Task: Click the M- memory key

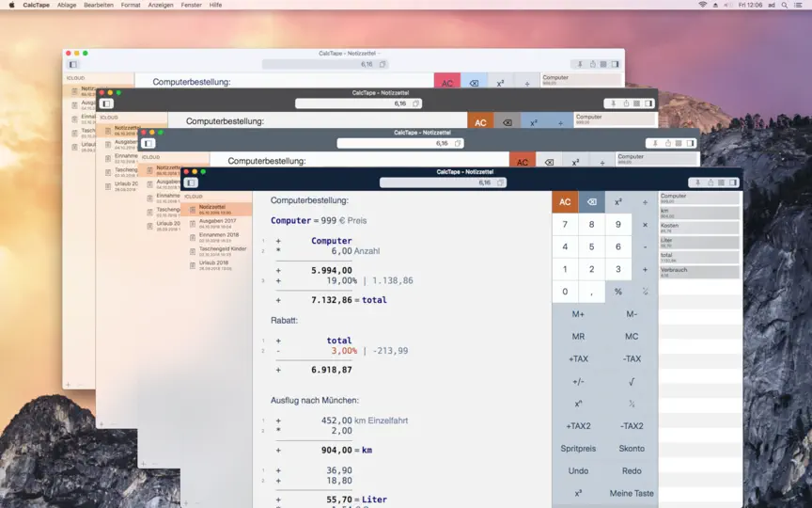Action: (x=632, y=313)
